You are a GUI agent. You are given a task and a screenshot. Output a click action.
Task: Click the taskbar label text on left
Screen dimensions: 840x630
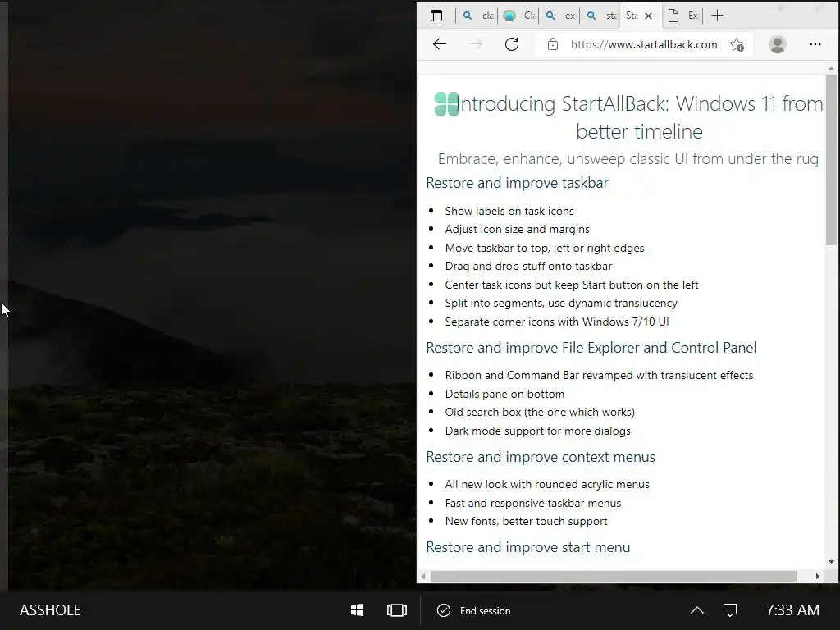50,610
